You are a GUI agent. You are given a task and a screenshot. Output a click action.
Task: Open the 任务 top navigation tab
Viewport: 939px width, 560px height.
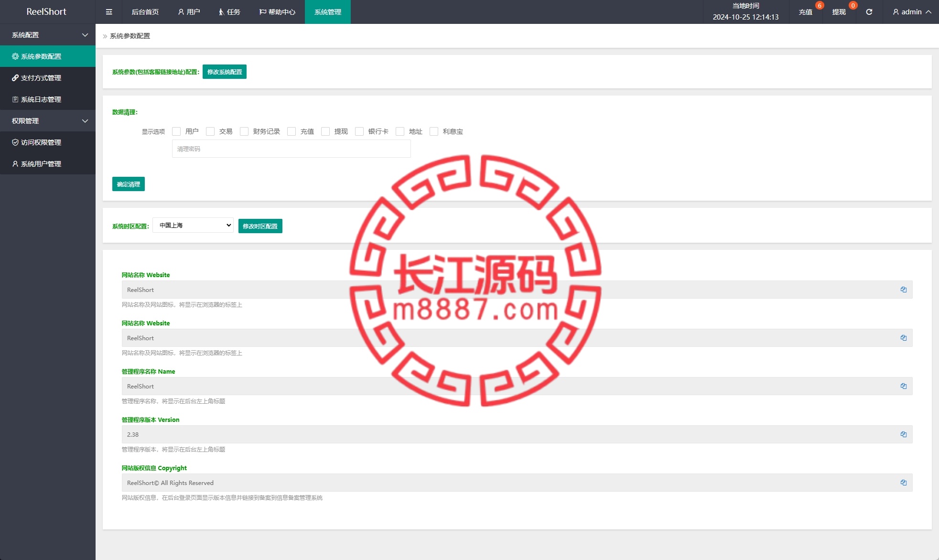point(229,12)
